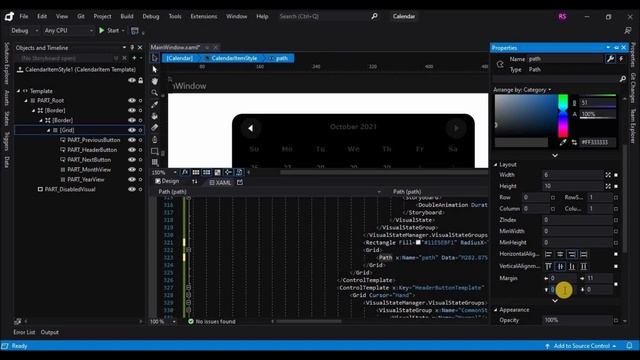Toggle visibility of PART_DisabledVisual

(x=131, y=189)
